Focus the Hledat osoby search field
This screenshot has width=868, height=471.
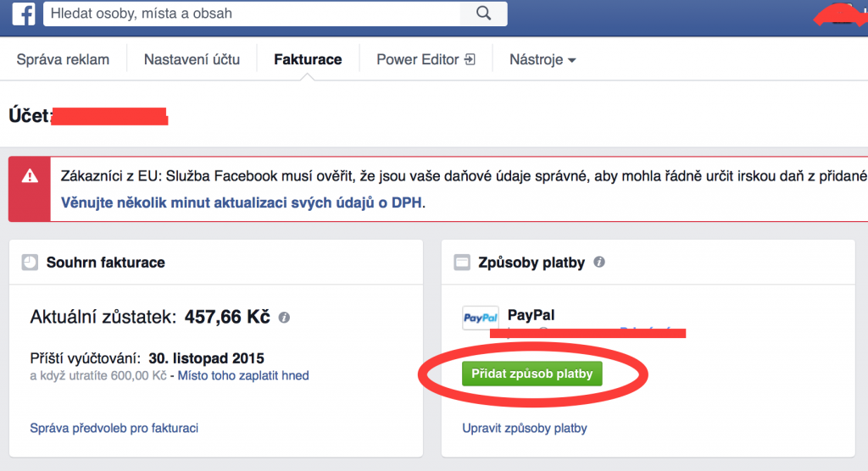[252, 14]
